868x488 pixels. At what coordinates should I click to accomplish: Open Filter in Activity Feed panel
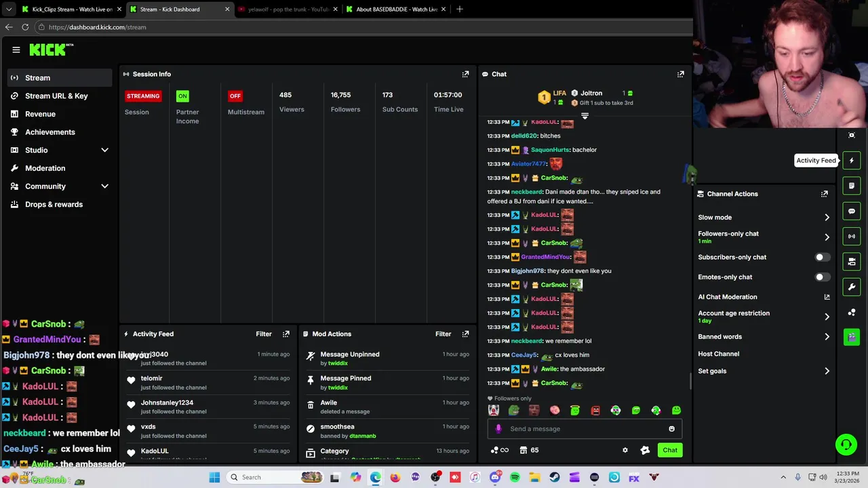coord(264,333)
